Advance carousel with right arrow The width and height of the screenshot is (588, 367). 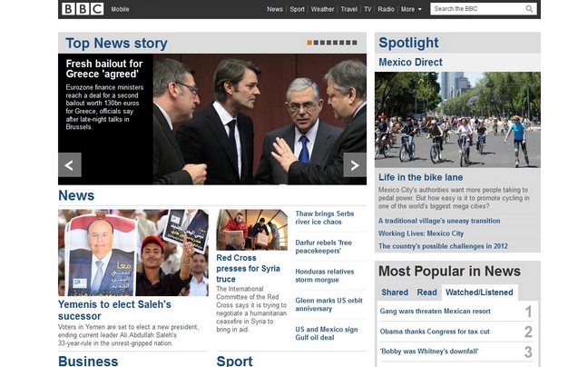click(355, 165)
